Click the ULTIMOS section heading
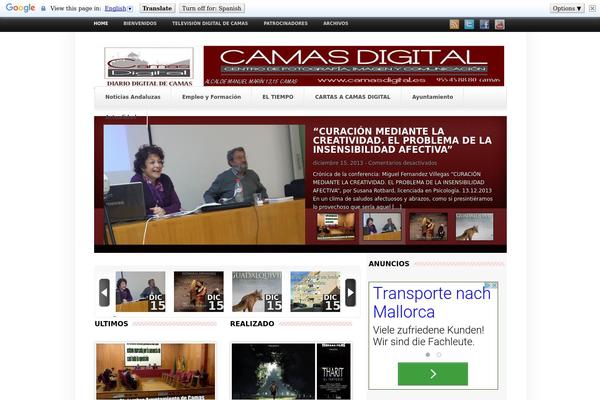The width and height of the screenshot is (600, 400). [111, 324]
